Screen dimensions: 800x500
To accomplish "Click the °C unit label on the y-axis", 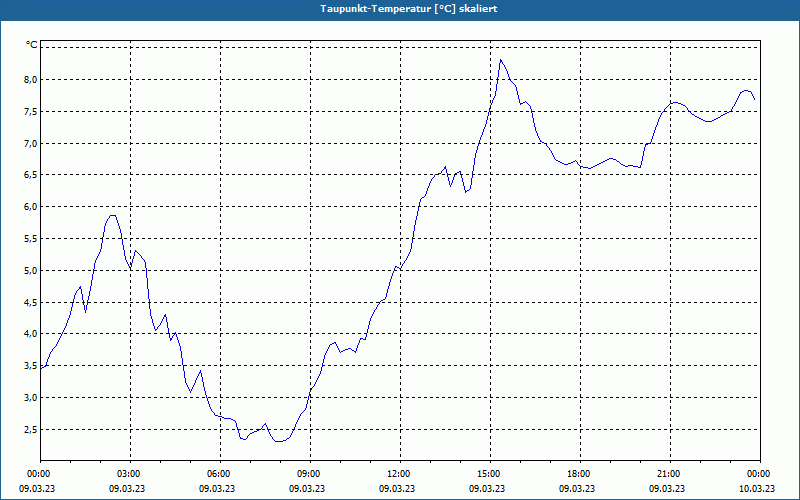I will coord(32,45).
